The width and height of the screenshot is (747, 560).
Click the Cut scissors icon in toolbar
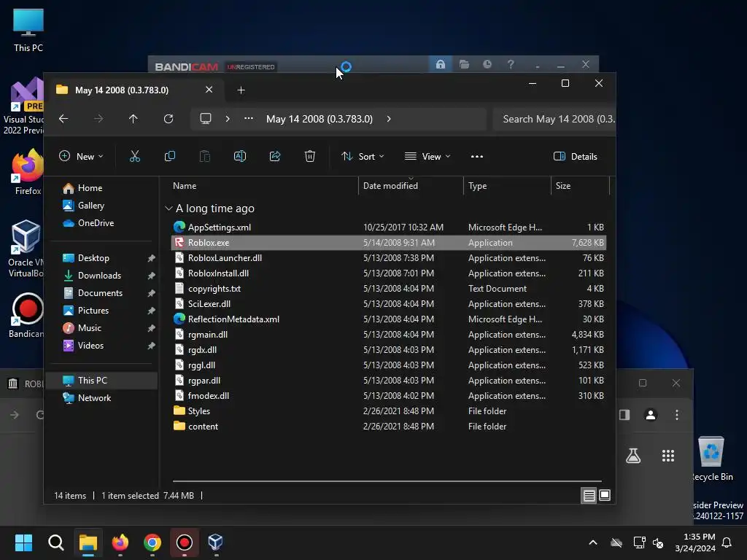(135, 156)
